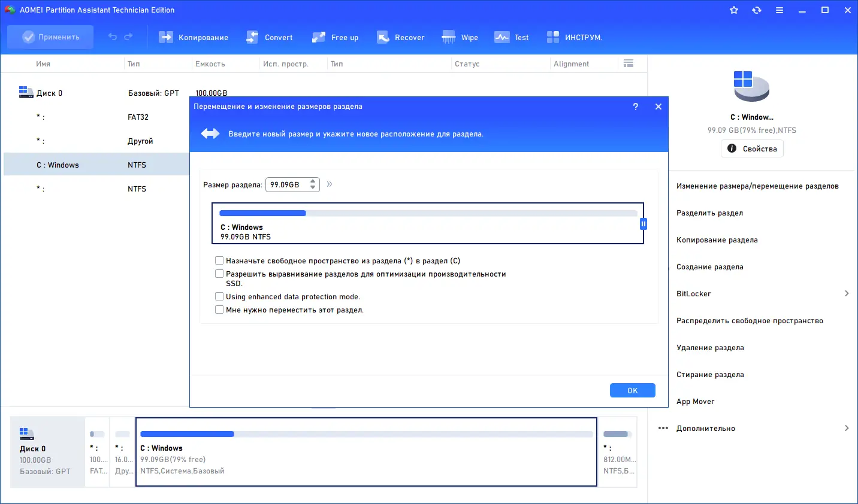Open the Test tool in the toolbar
The image size is (858, 504).
pos(512,37)
